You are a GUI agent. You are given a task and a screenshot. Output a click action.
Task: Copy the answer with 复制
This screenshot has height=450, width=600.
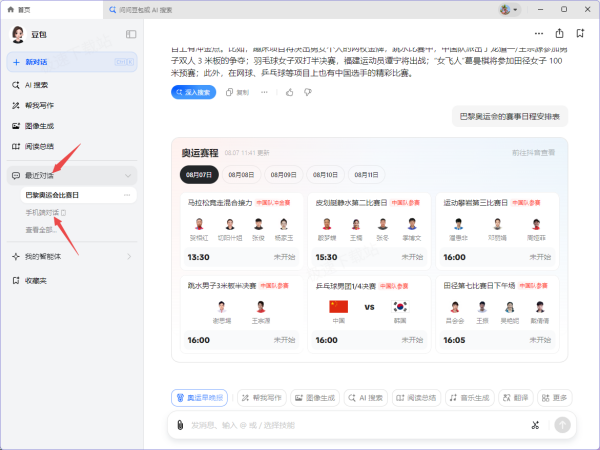click(x=237, y=92)
